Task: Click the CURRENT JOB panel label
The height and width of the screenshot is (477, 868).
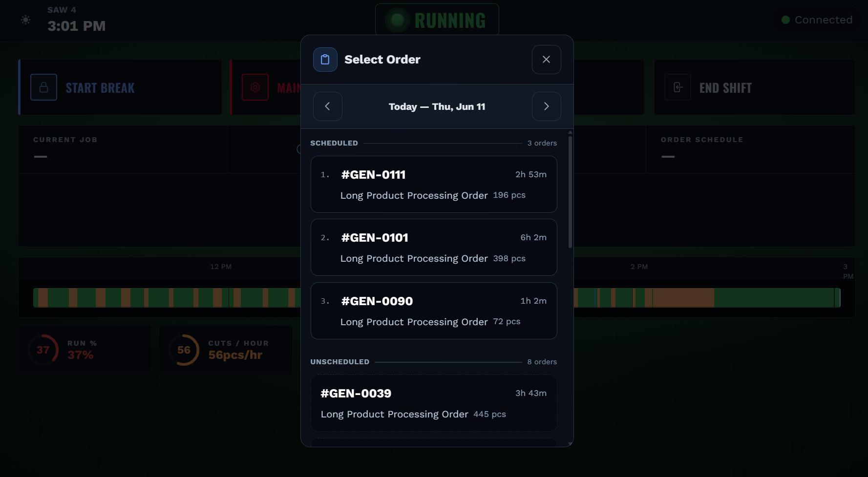Action: tap(65, 140)
